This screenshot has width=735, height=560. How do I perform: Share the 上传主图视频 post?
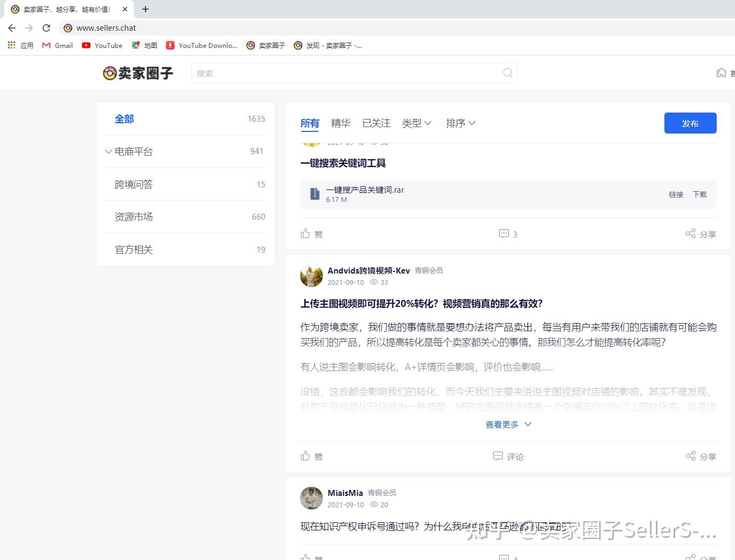[x=701, y=456]
